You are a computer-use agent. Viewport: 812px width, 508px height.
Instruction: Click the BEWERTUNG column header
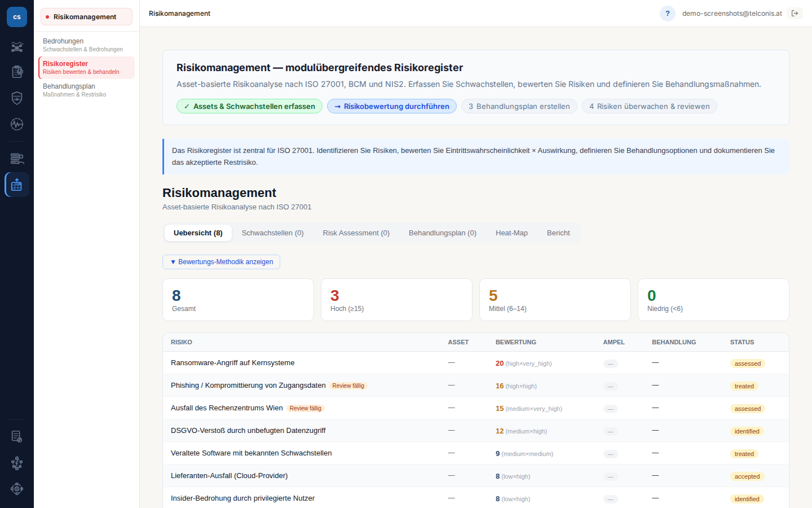[x=516, y=342]
